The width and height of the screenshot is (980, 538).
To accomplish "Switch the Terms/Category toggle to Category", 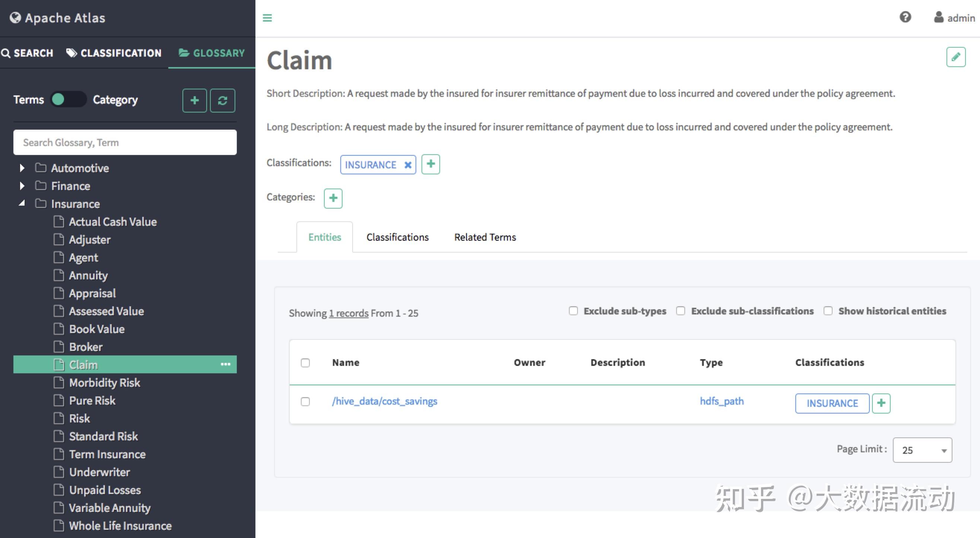I will (x=69, y=99).
